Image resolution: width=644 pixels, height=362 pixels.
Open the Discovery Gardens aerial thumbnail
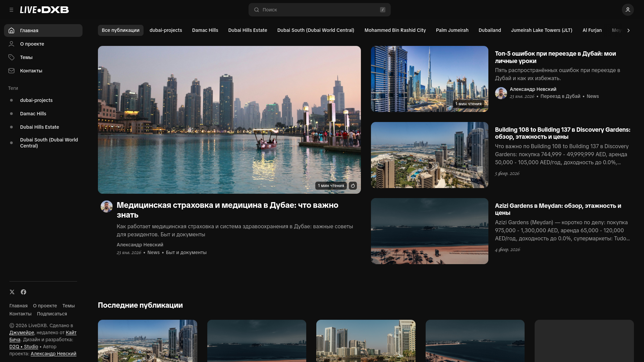tap(430, 155)
